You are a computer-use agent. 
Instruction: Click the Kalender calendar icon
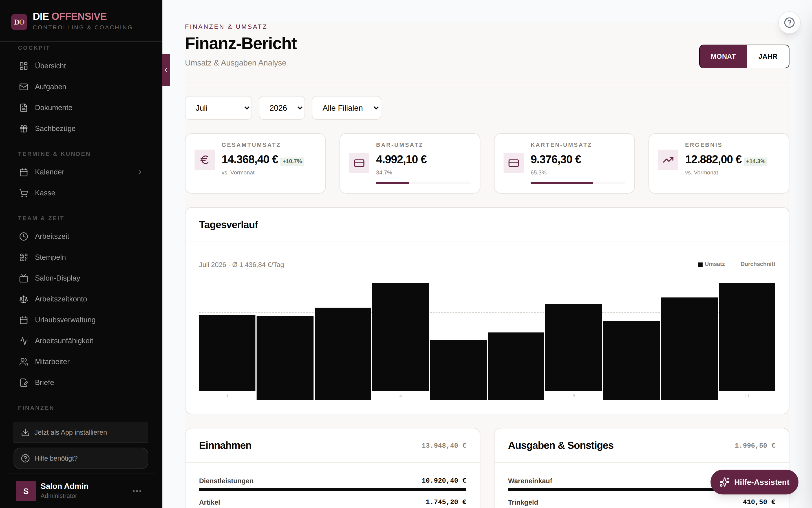[23, 172]
